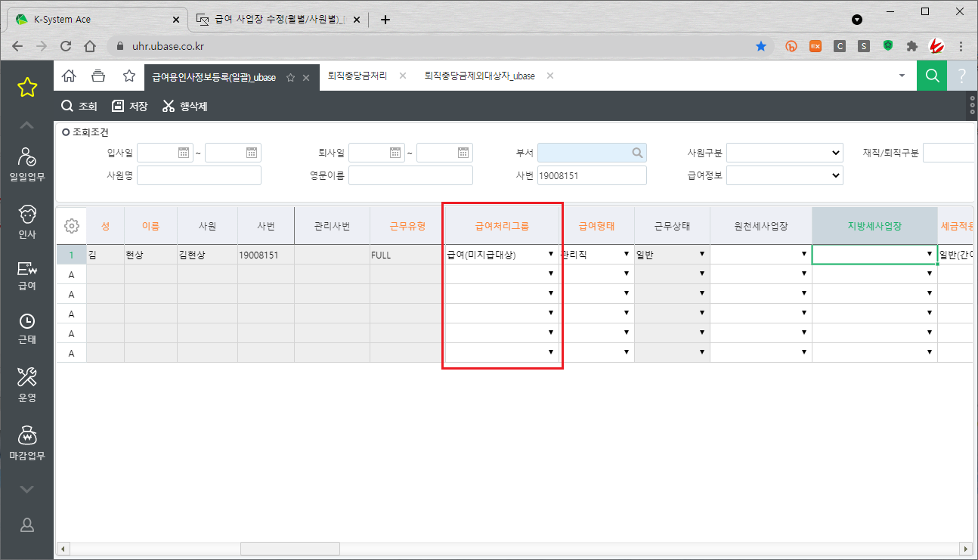
Task: Open 근태 module in sidebar
Action: click(x=27, y=329)
